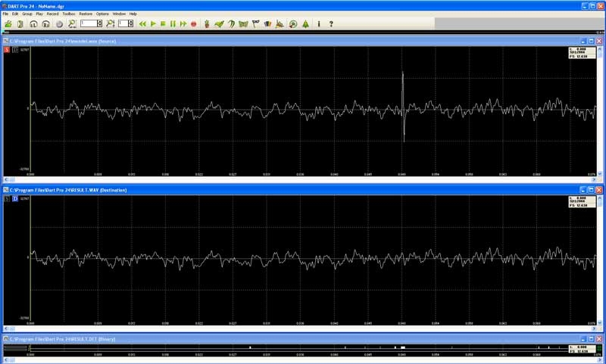Image resolution: width=606 pixels, height=364 pixels.
Task: Click the round gray disc icon
Action: [x=59, y=24]
